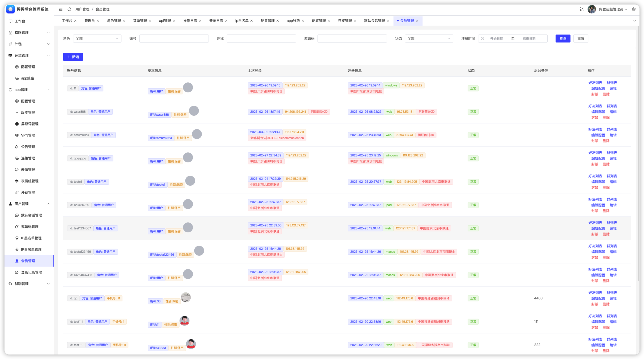The image size is (644, 359).
Task: Click the 查询 search button
Action: point(563,38)
